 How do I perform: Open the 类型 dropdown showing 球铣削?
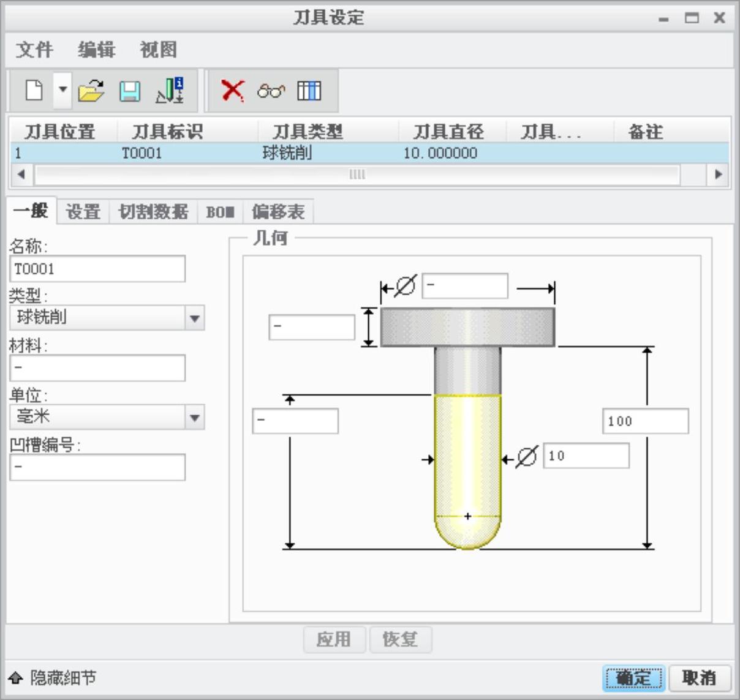[107, 318]
